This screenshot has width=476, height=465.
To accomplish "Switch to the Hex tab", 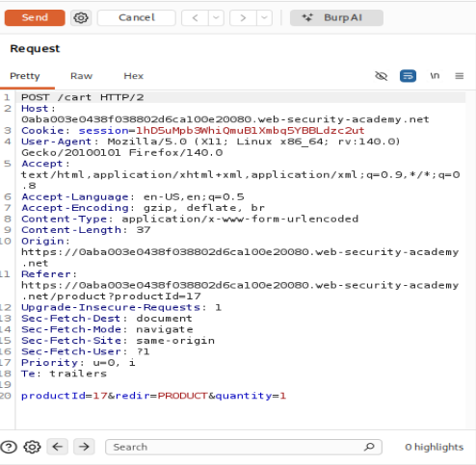I will click(x=133, y=76).
